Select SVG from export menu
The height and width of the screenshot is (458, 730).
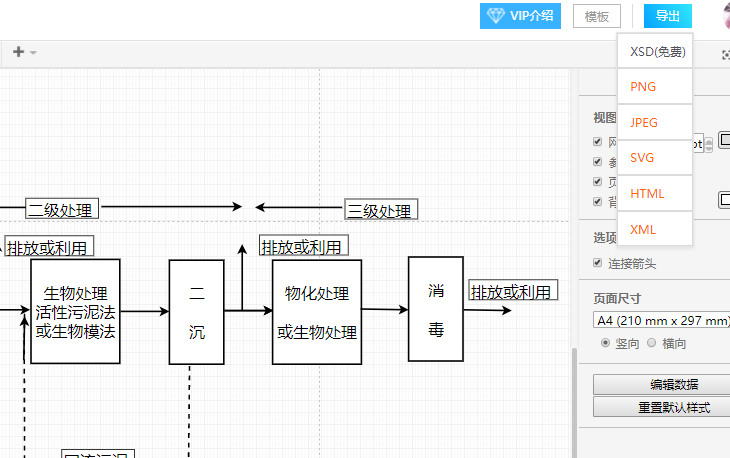(x=655, y=158)
